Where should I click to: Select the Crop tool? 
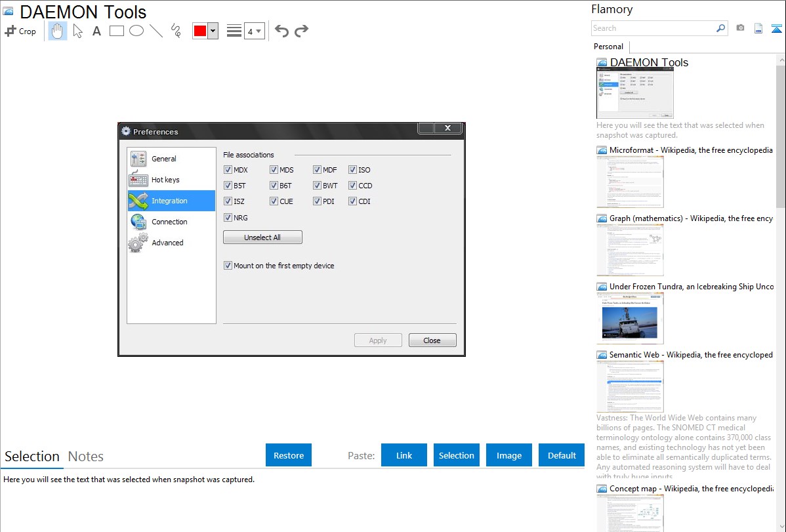(x=20, y=31)
